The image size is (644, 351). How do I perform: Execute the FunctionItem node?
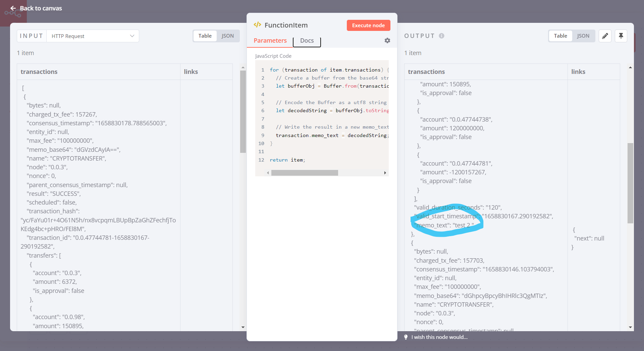tap(368, 25)
